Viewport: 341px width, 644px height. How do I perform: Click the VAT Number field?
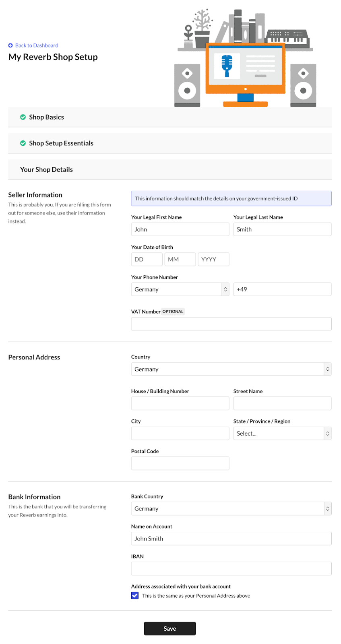231,324
